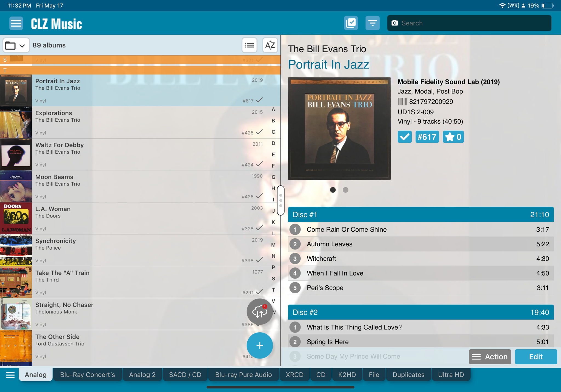Screen dimensions: 561x392
Task: Jump to letter D in index
Action: (x=273, y=143)
